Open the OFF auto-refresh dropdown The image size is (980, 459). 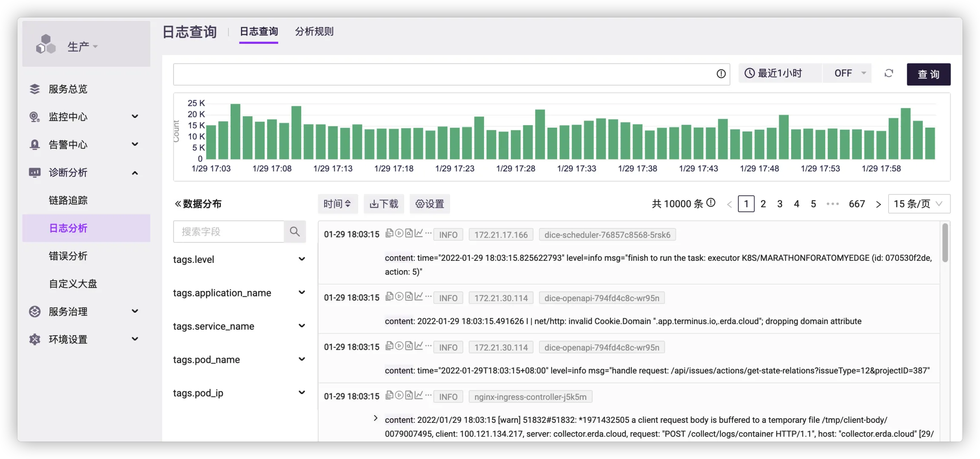pos(847,74)
